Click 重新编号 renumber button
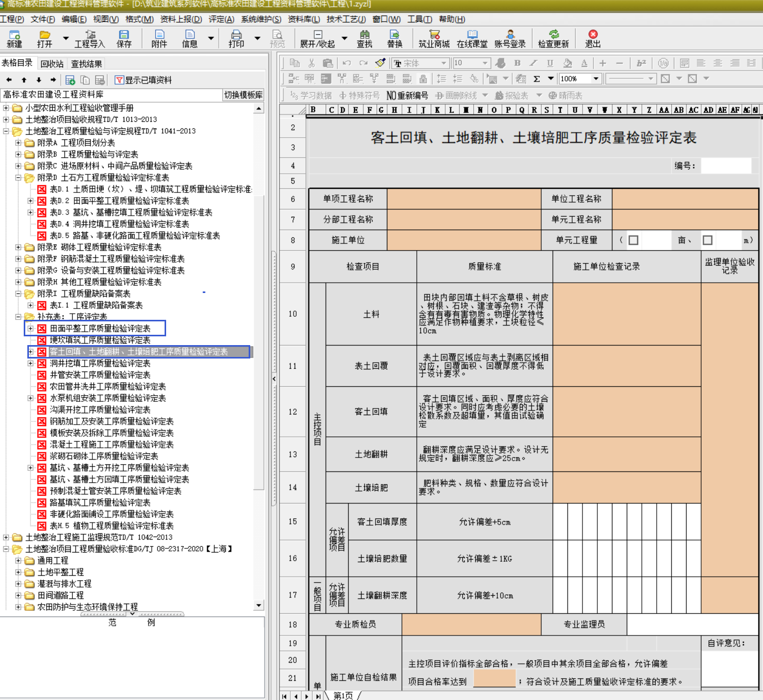763x700 pixels. coord(408,95)
